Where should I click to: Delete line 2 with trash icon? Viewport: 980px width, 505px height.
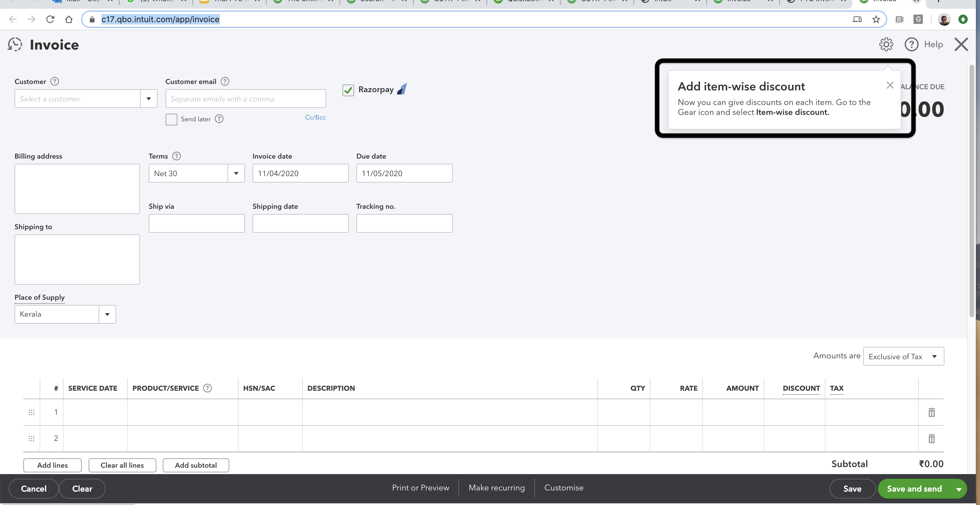(931, 439)
